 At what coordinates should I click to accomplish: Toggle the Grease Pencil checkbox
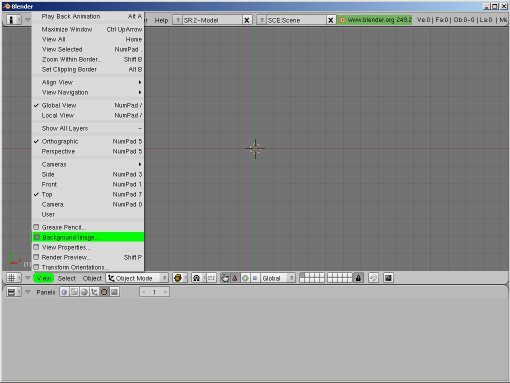pos(36,227)
